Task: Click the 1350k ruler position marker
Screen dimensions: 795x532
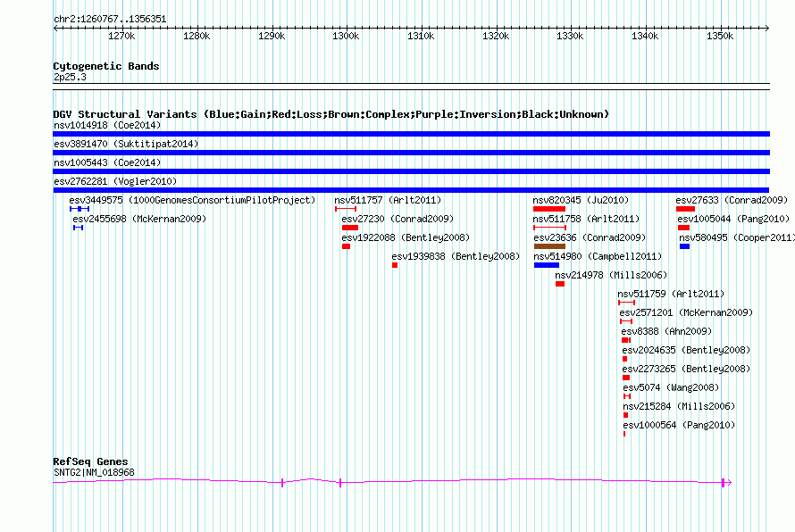Action: click(720, 36)
